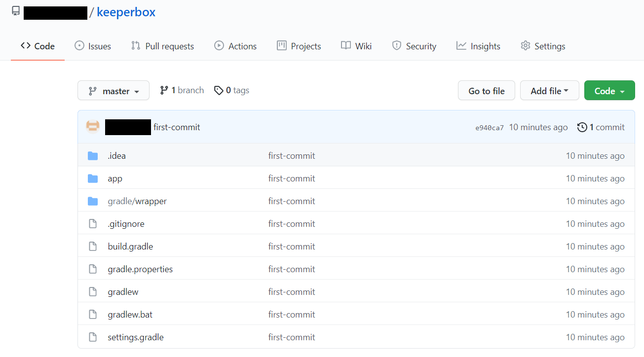
Task: Click the folder icon for .idea
Action: click(x=93, y=156)
